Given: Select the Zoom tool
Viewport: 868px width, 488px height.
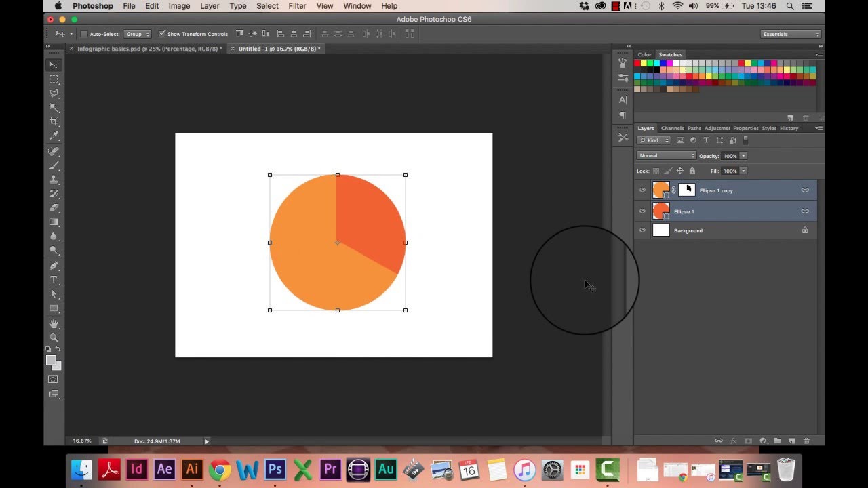Looking at the screenshot, I should 54,338.
